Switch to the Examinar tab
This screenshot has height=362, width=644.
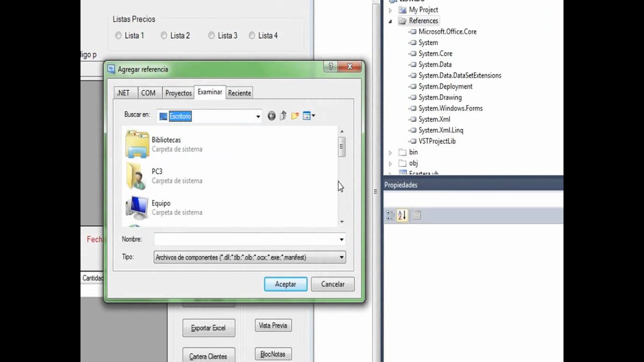[210, 92]
